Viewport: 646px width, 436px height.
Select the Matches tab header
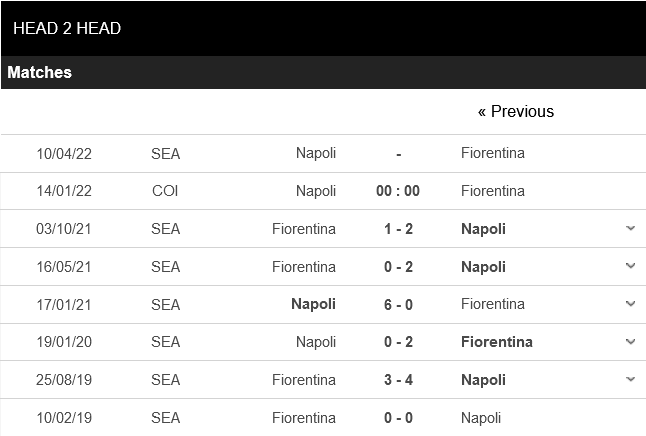[40, 72]
